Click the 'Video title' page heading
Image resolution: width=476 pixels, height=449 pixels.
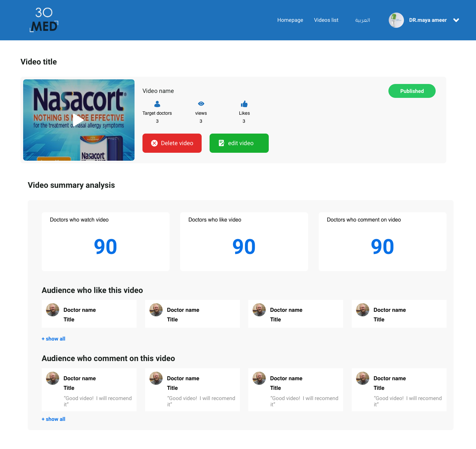pos(39,62)
